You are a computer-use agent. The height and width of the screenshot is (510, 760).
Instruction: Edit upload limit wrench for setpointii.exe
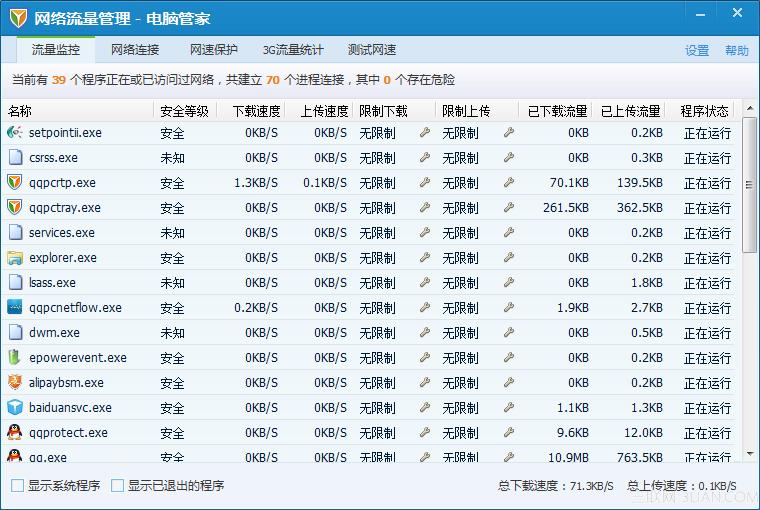coord(508,132)
